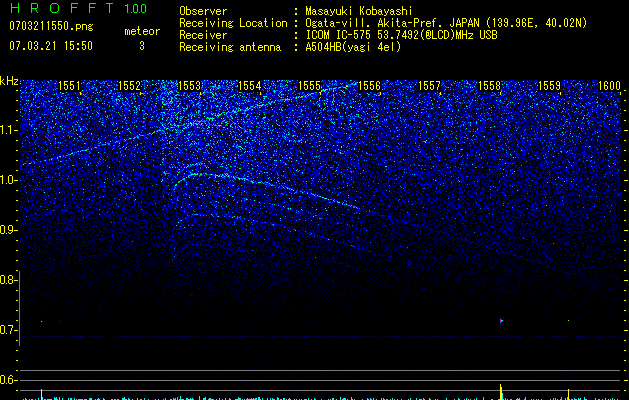This screenshot has height=400, width=629.
Task: Click time marker 1552
Action: [130, 86]
